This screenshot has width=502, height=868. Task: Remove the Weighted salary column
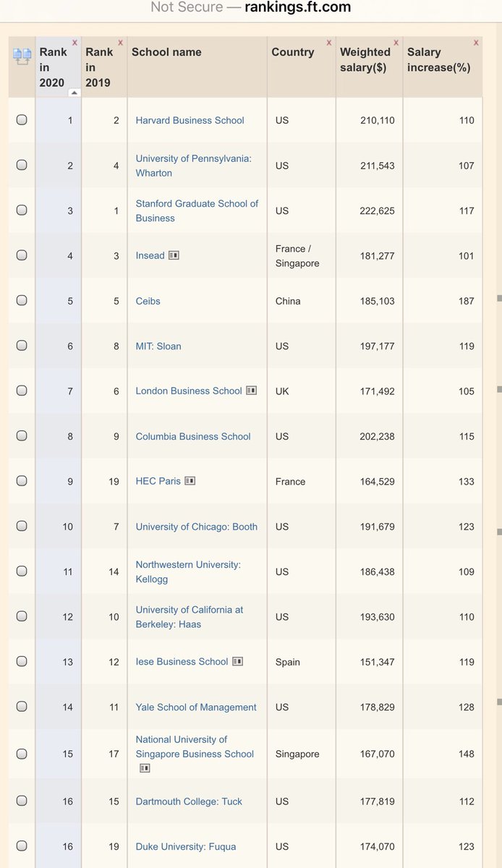[x=396, y=43]
